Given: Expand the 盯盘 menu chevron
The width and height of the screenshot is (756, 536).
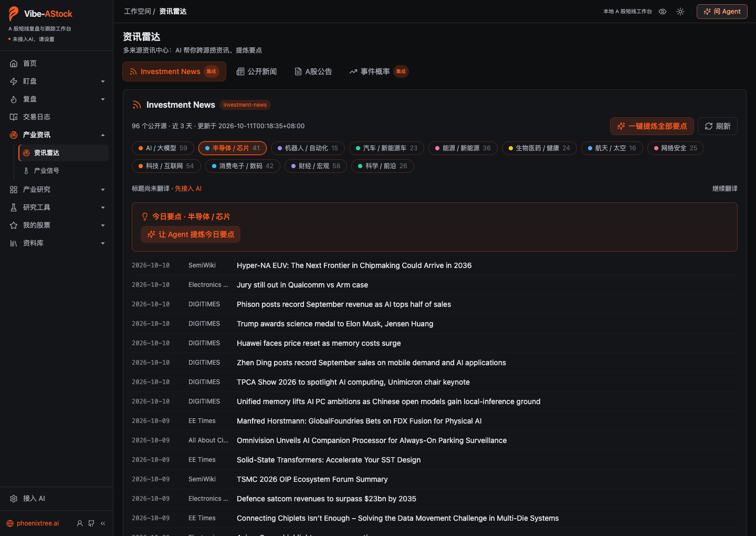Looking at the screenshot, I should pos(103,81).
